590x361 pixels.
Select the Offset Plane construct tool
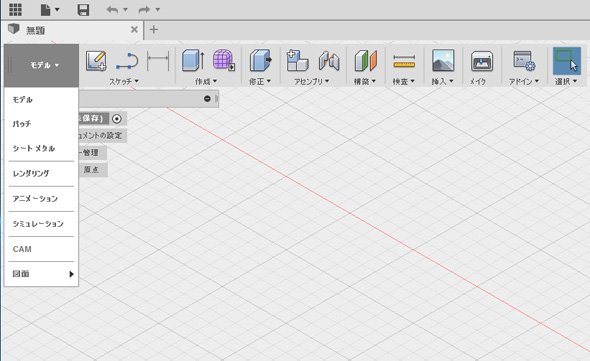365,61
